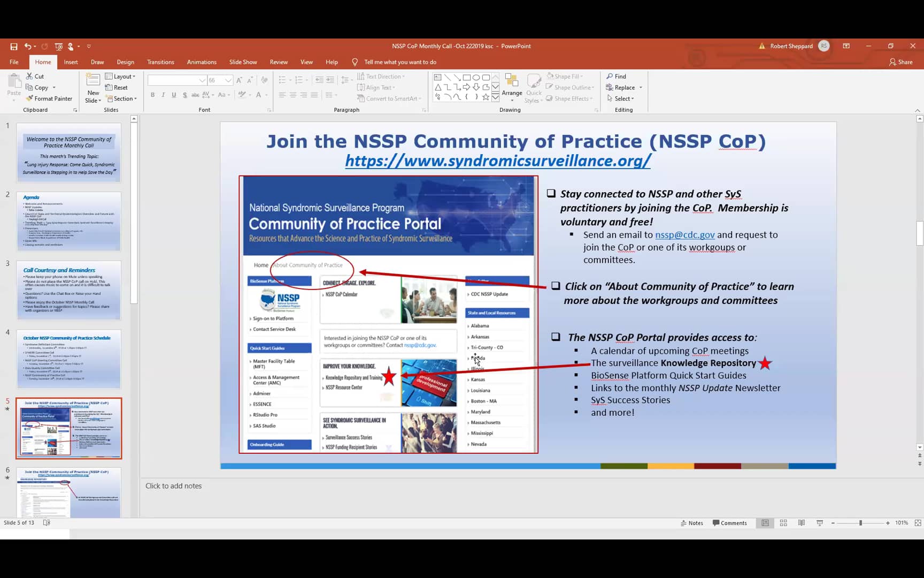924x578 pixels.
Task: Copy the selection
Action: pos(37,88)
